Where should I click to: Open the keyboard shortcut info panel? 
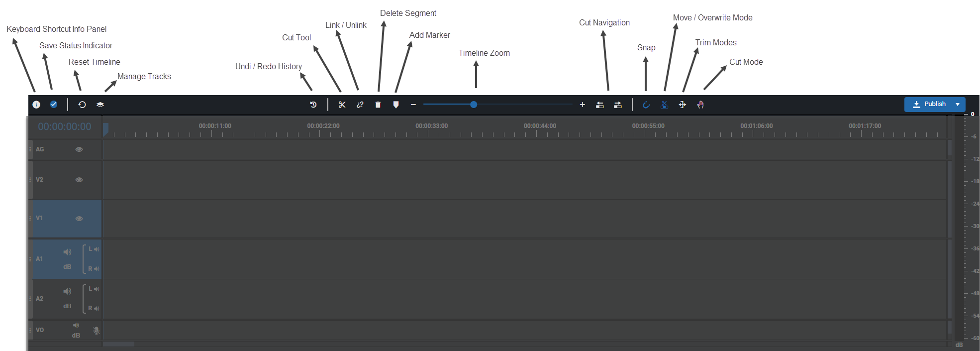36,105
